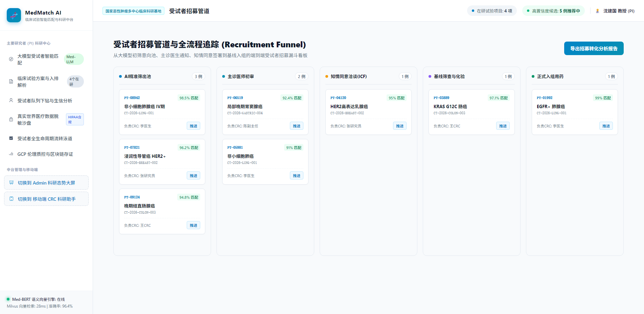Click the 3 例 count badge

199,76
